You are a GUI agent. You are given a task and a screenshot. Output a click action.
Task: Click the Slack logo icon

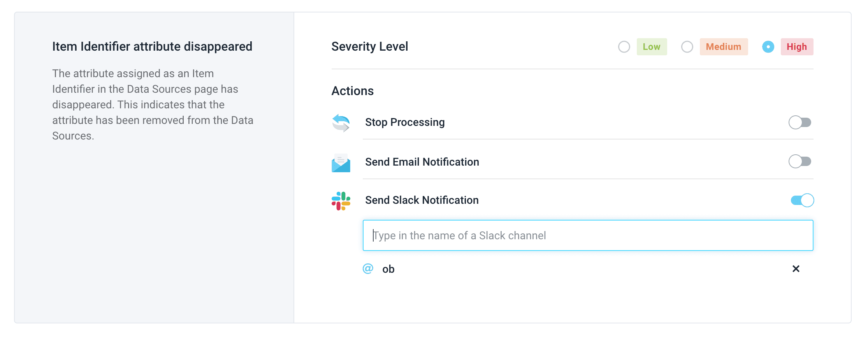pos(341,201)
